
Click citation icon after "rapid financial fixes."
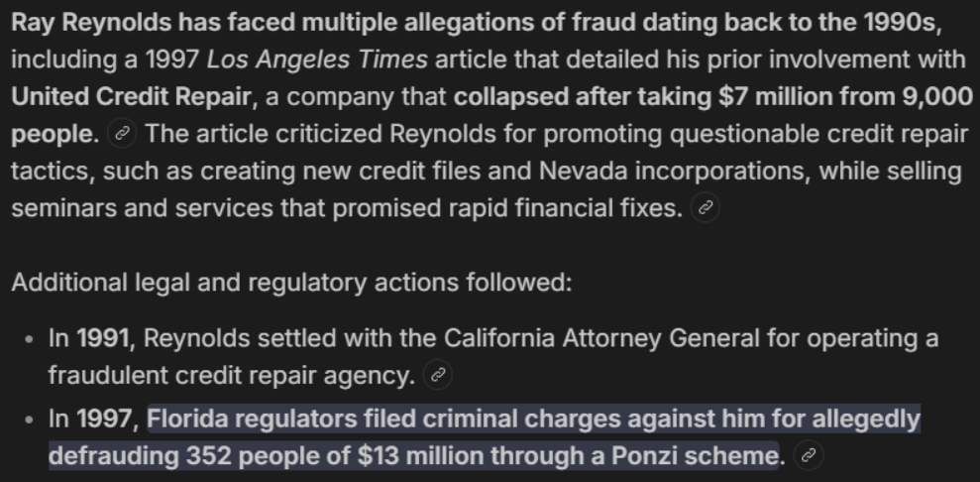706,208
